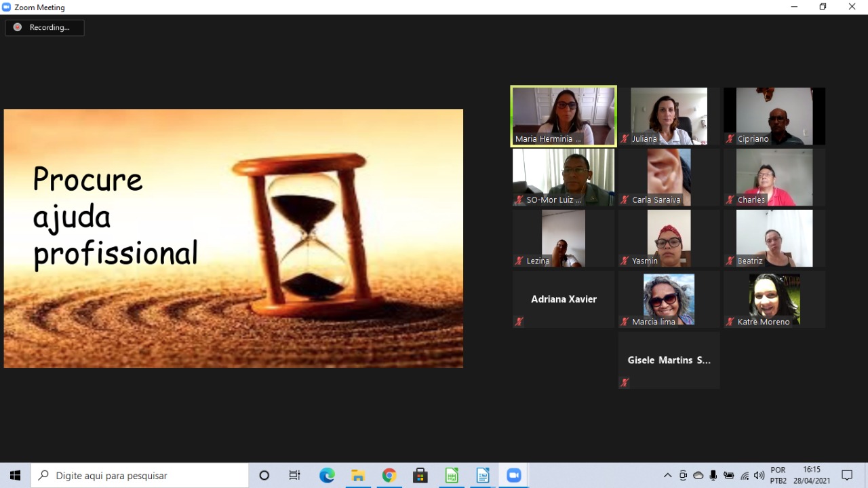Open battery status tray icon
The height and width of the screenshot is (488, 868).
point(729,475)
